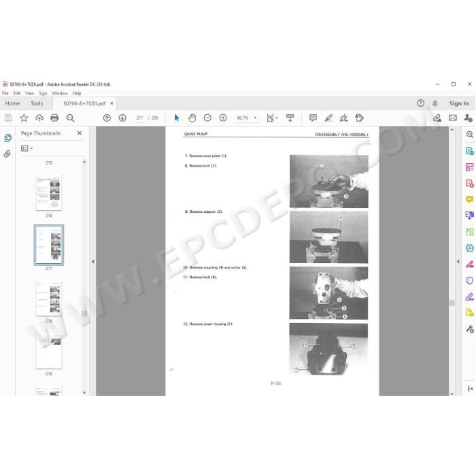This screenshot has height=476, width=476.
Task: Select page 218 thumbnail
Action: (48, 298)
